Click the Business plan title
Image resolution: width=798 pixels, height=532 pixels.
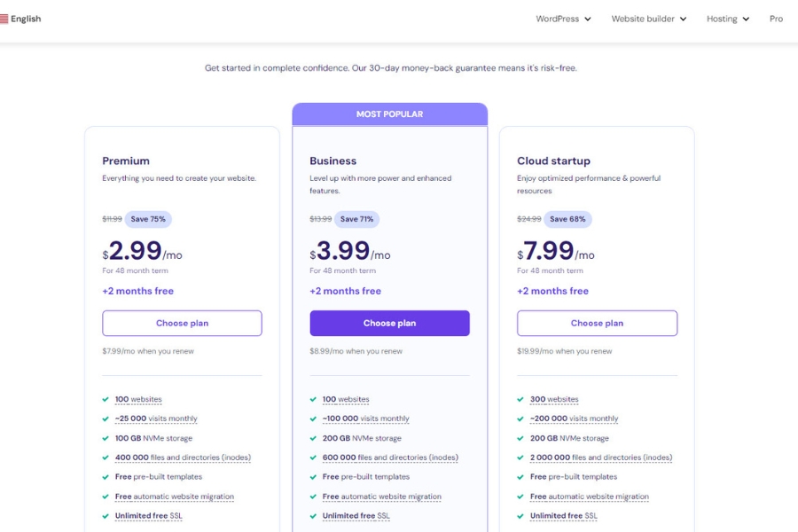pos(333,160)
